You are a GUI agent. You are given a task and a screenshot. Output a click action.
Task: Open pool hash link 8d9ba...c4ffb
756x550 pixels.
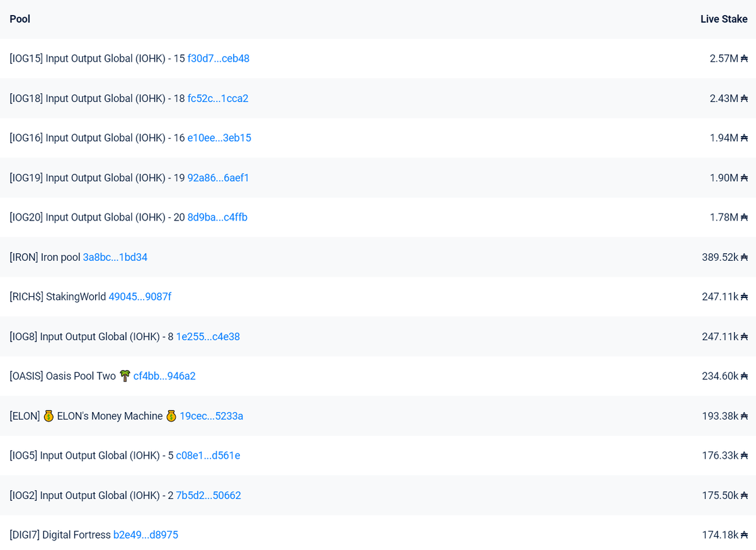[x=217, y=217]
